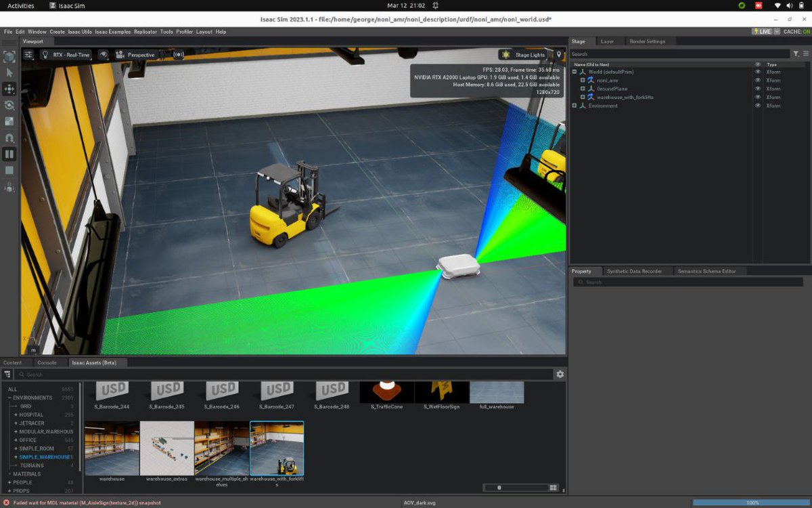Open the assets browser options tree icon
The height and width of the screenshot is (508, 812).
point(7,374)
